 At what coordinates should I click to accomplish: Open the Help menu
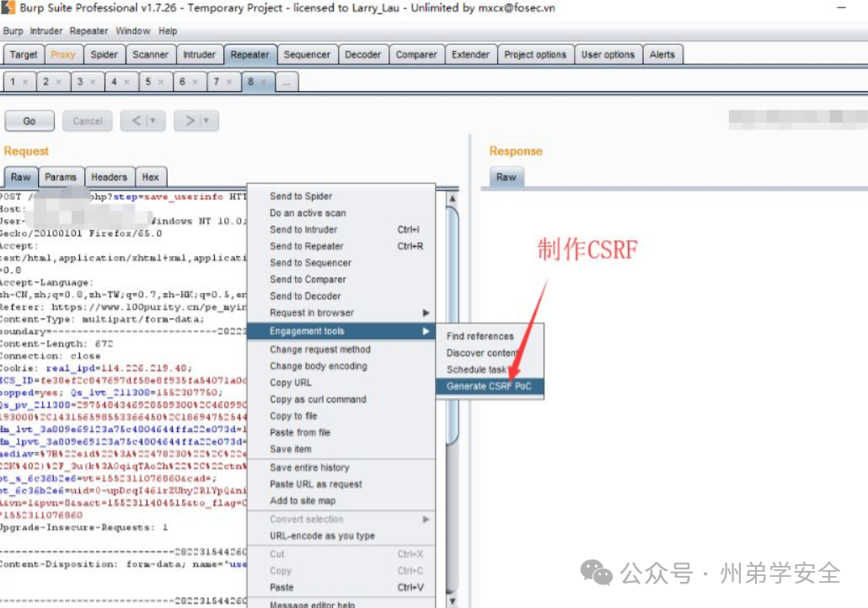tap(168, 31)
